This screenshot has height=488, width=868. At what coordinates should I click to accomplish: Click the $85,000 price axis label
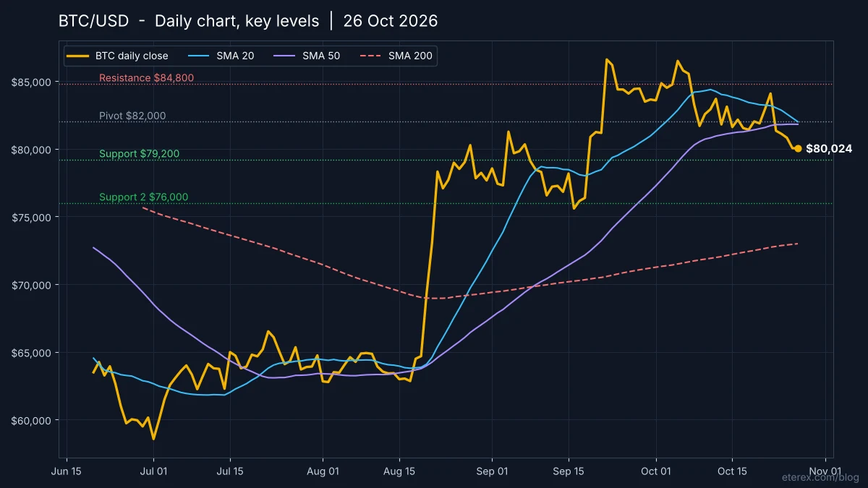pos(32,82)
